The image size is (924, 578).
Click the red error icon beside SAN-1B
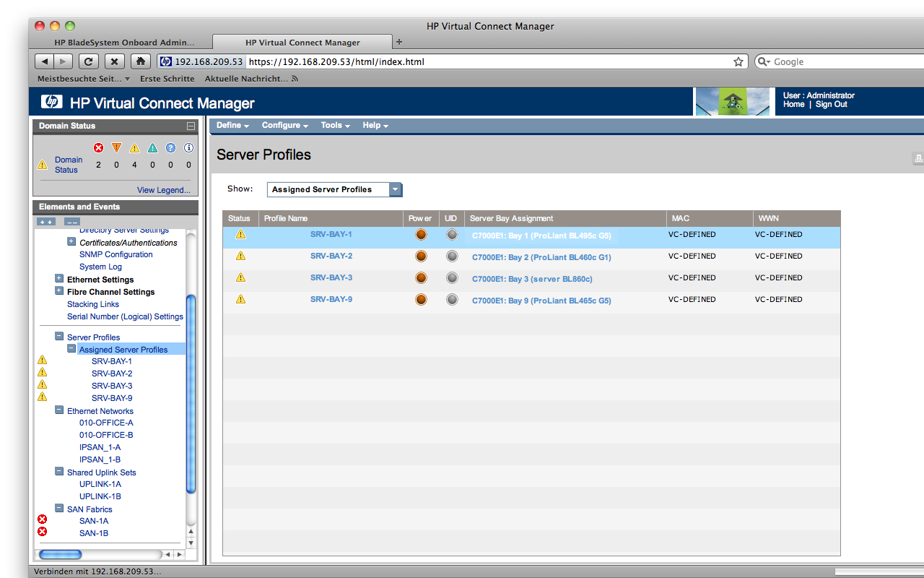point(42,532)
